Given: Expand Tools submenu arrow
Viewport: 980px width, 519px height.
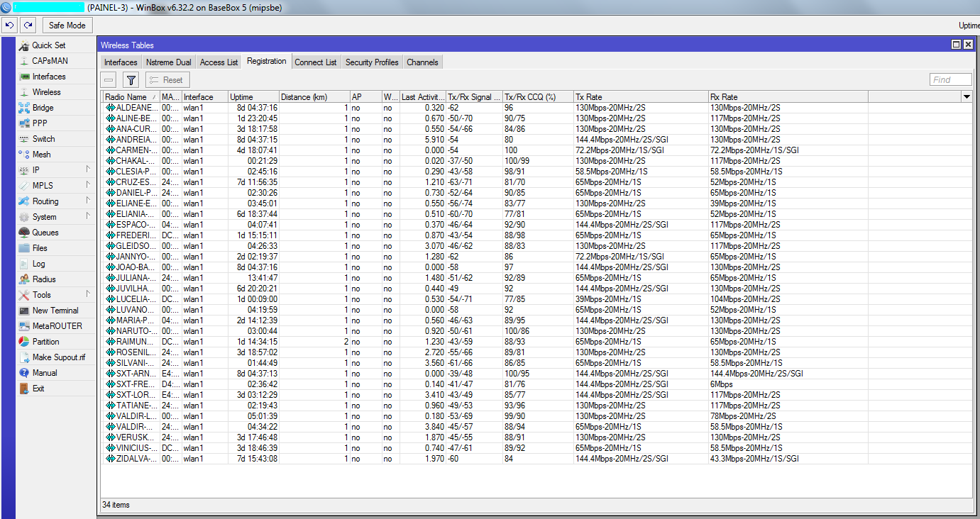Looking at the screenshot, I should point(88,294).
